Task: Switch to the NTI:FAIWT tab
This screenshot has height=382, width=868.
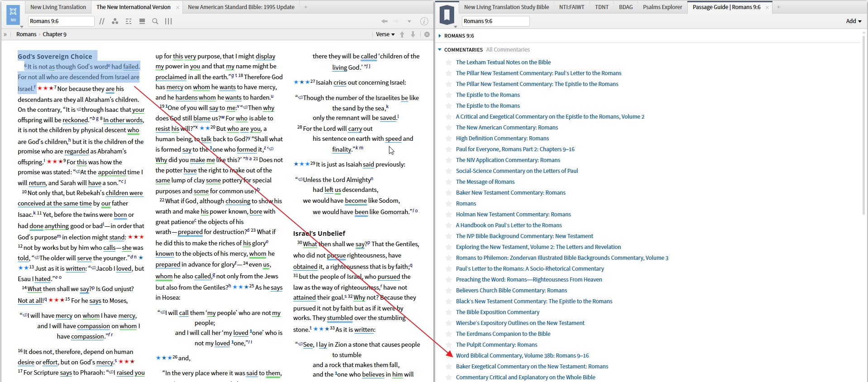Action: click(x=571, y=7)
